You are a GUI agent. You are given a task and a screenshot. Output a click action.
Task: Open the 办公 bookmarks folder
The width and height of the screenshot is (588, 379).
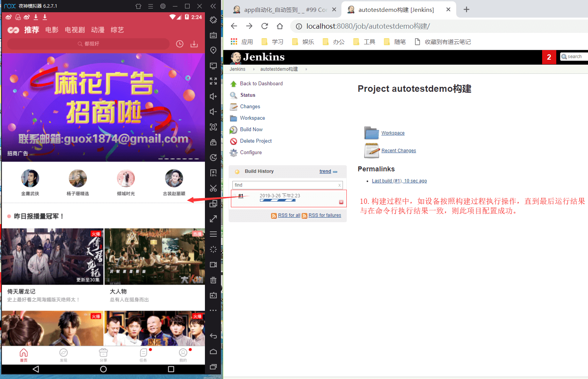tap(334, 42)
